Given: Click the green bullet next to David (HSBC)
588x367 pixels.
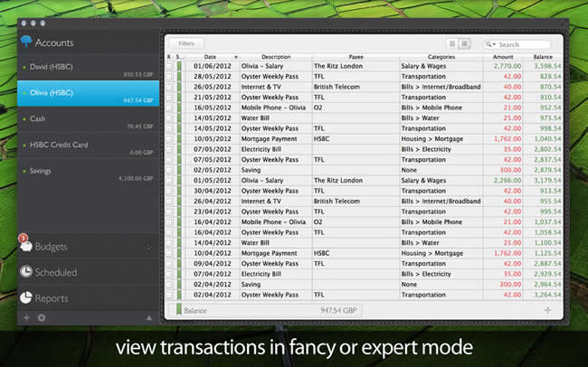Looking at the screenshot, I should [24, 67].
